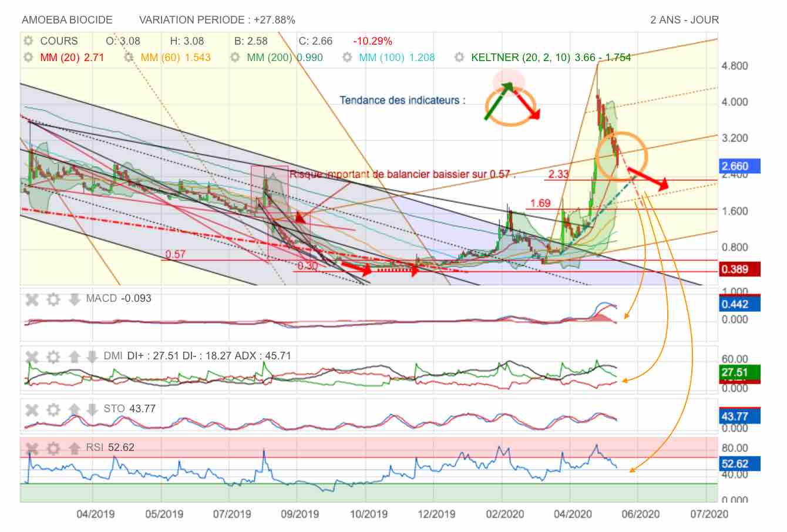Open DMI indicator settings gear
The height and width of the screenshot is (532, 787).
[53, 356]
